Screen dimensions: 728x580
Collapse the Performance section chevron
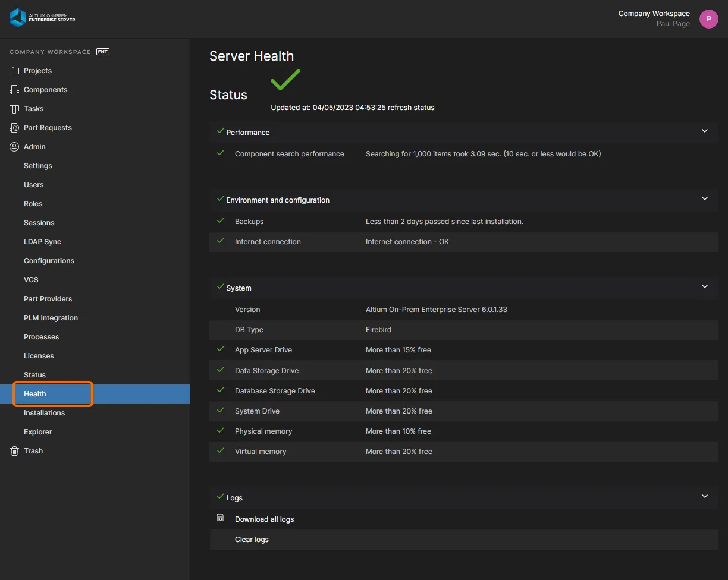point(705,131)
